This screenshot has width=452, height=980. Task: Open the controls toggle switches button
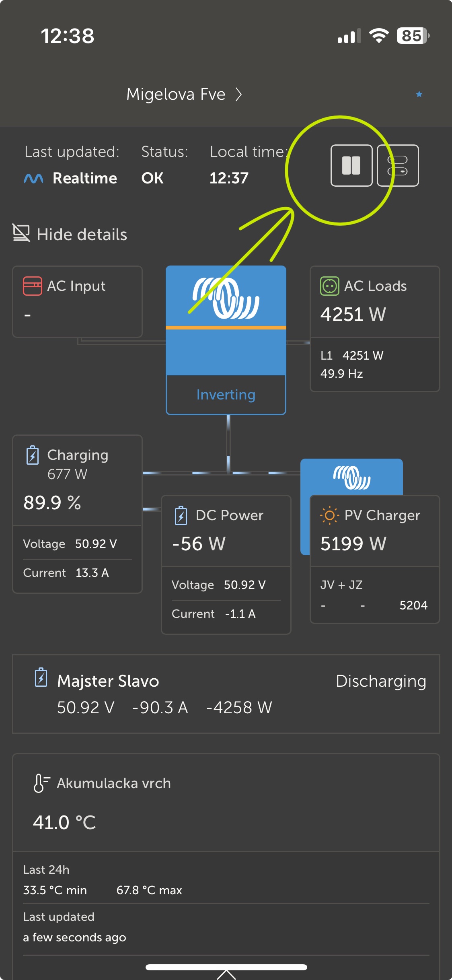pyautogui.click(x=398, y=165)
